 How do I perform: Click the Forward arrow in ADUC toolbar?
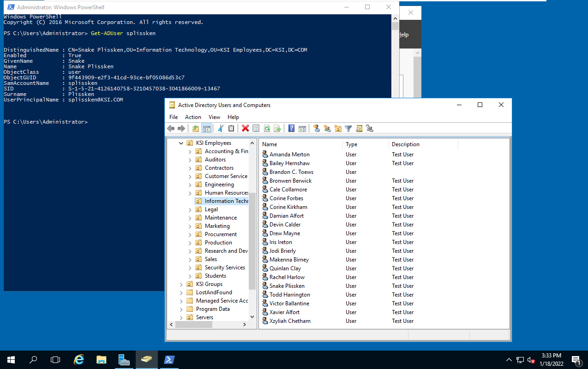click(x=181, y=129)
